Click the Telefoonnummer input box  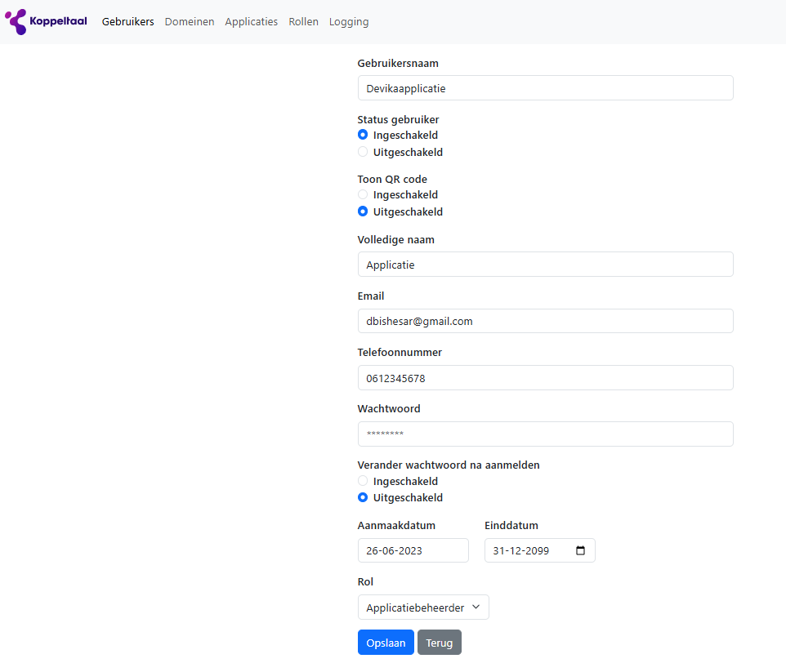[545, 378]
